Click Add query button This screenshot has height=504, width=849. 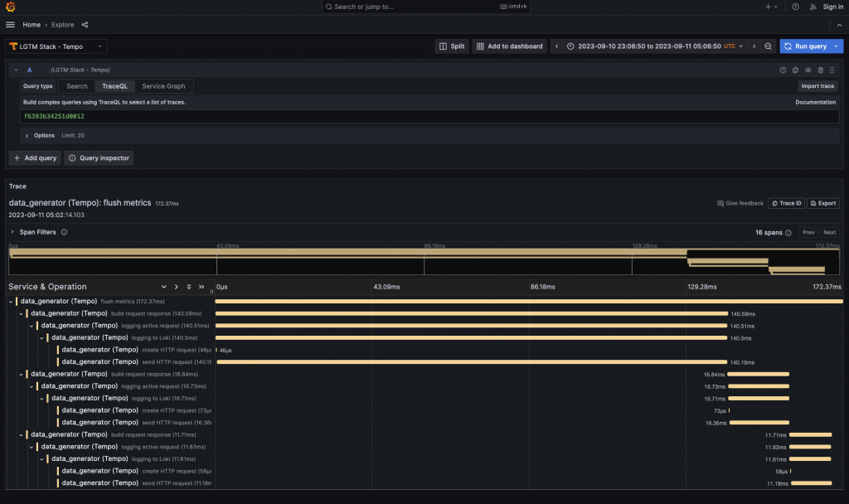(35, 158)
